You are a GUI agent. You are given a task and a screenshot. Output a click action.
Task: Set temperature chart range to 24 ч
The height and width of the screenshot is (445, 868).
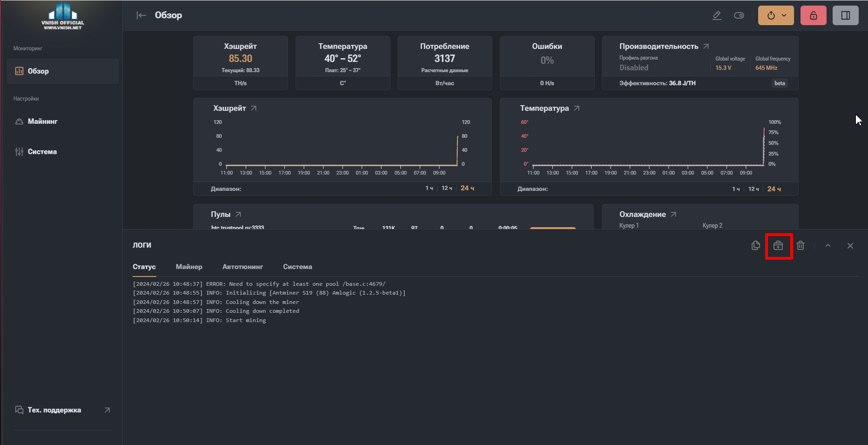[774, 189]
